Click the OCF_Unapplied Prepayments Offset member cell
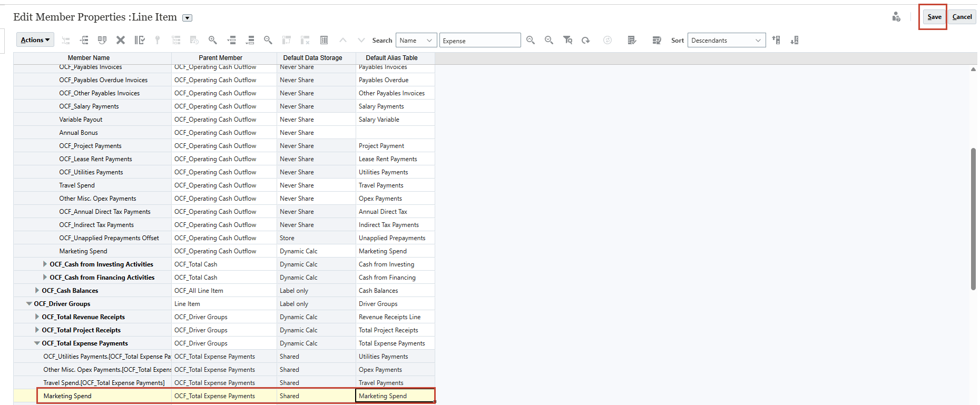 pyautogui.click(x=92, y=238)
